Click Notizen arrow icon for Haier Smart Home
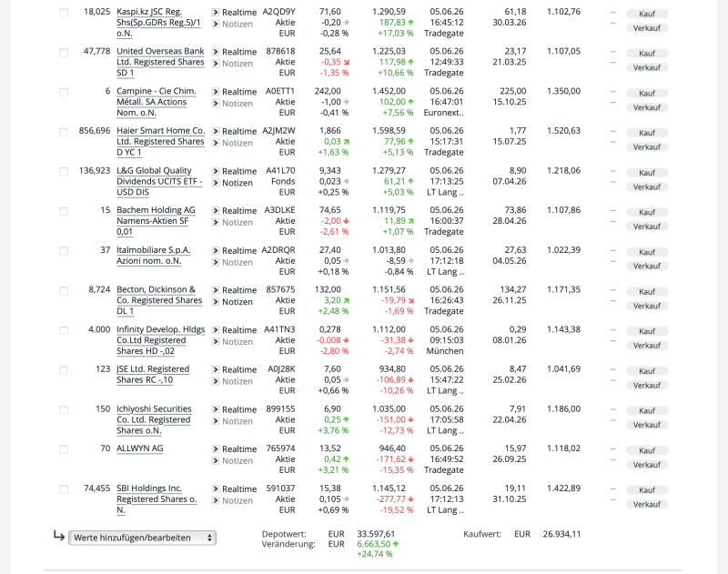The width and height of the screenshot is (728, 574). (x=216, y=143)
